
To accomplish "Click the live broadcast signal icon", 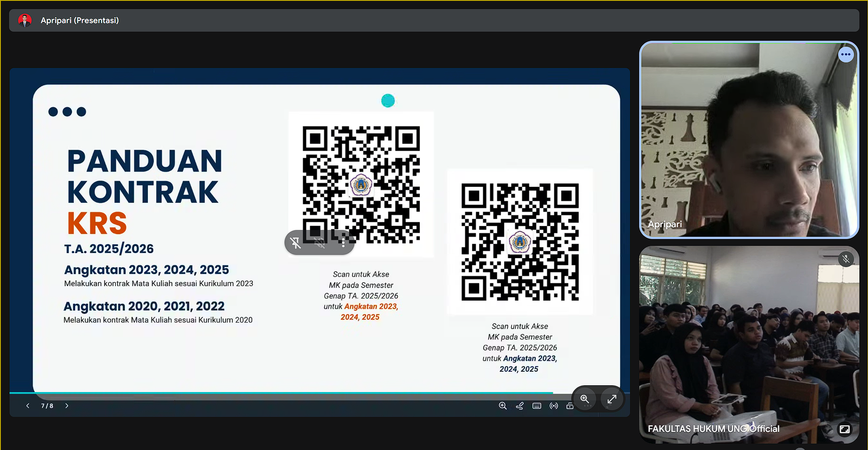I will (x=554, y=406).
